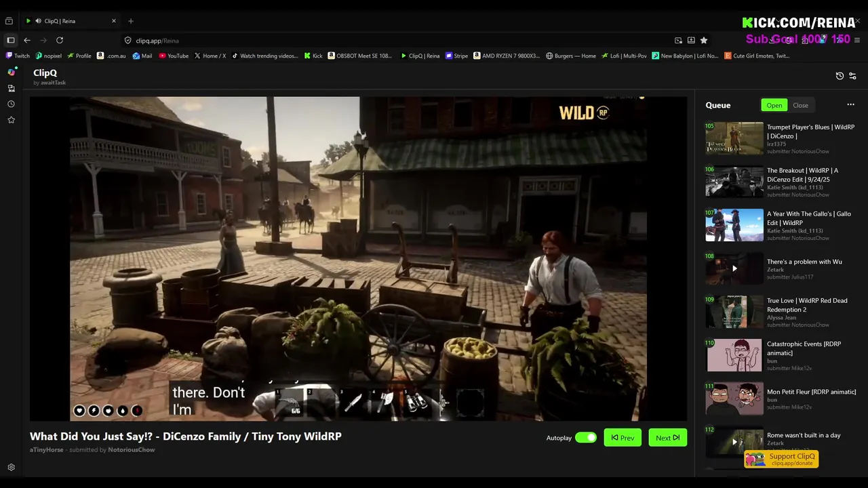
Task: Open the nopixel bookmark
Action: (x=49, y=56)
